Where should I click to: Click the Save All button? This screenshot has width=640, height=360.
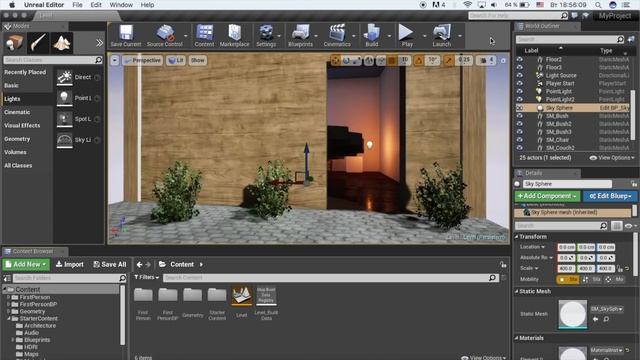click(x=110, y=264)
